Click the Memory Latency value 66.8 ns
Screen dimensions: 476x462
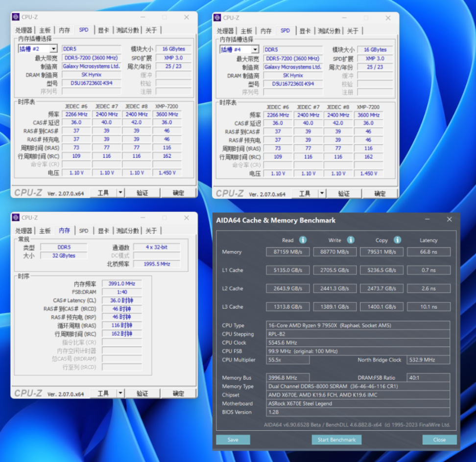click(x=428, y=252)
